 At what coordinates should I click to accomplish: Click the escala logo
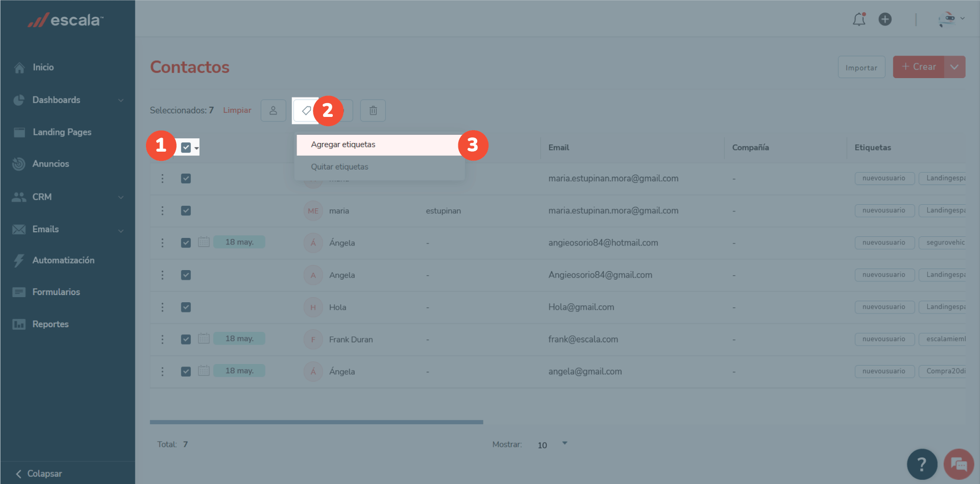pyautogui.click(x=65, y=20)
